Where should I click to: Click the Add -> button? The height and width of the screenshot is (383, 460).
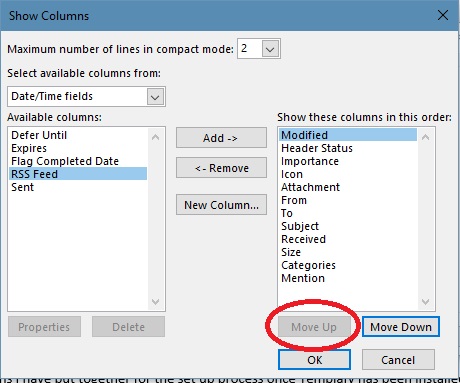[x=221, y=138]
